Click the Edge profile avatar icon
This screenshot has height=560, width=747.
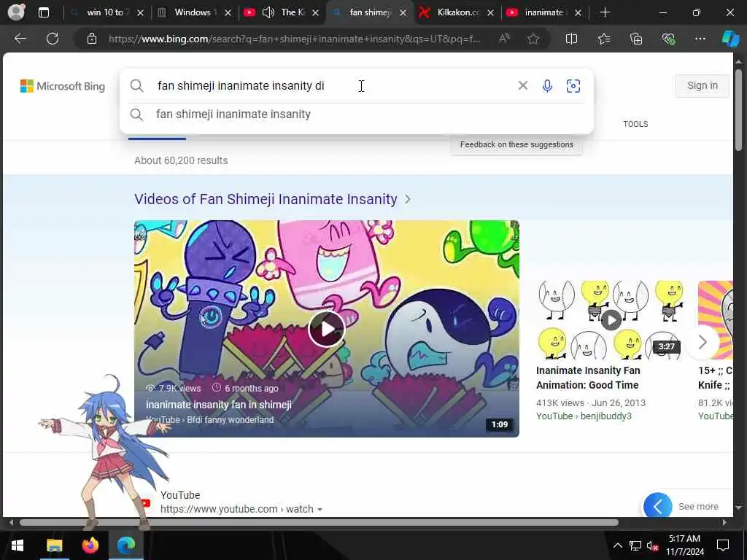click(x=16, y=12)
